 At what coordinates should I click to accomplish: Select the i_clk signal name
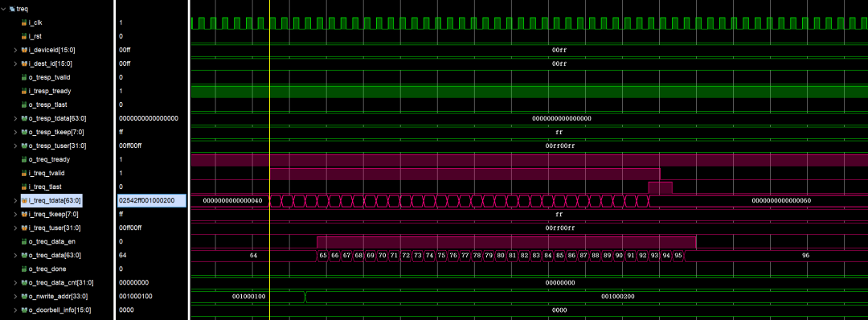35,23
